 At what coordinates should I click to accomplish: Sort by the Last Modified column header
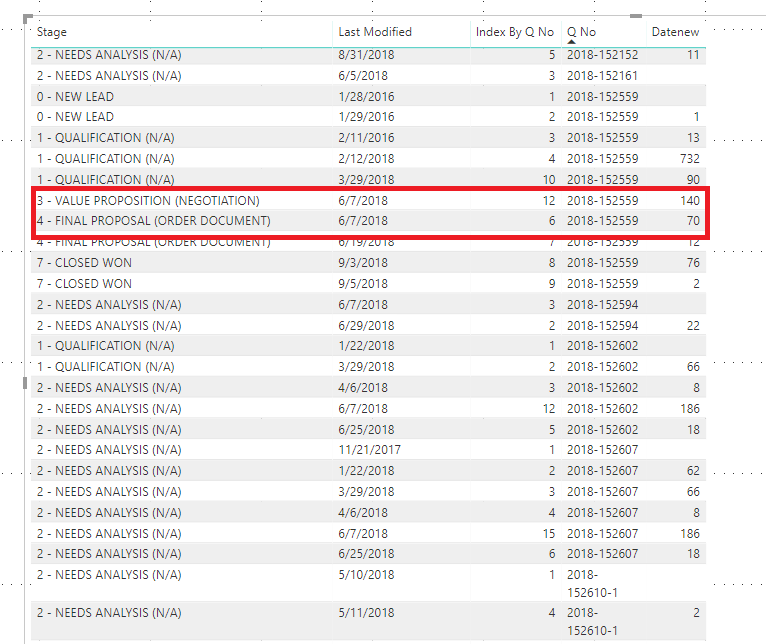point(375,32)
